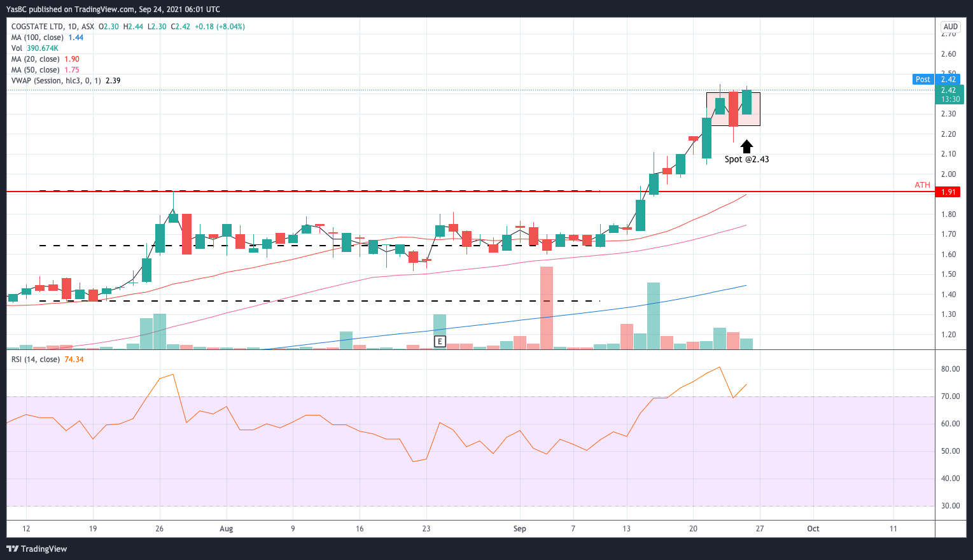Click the Vol 390.674K legend
Viewport: 973px width, 560px height.
[35, 48]
